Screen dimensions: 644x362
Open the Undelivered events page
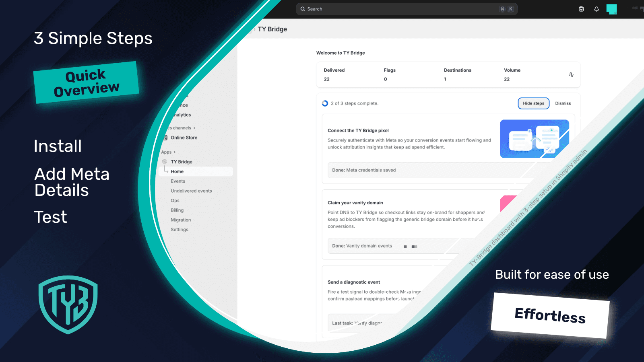[x=191, y=191]
